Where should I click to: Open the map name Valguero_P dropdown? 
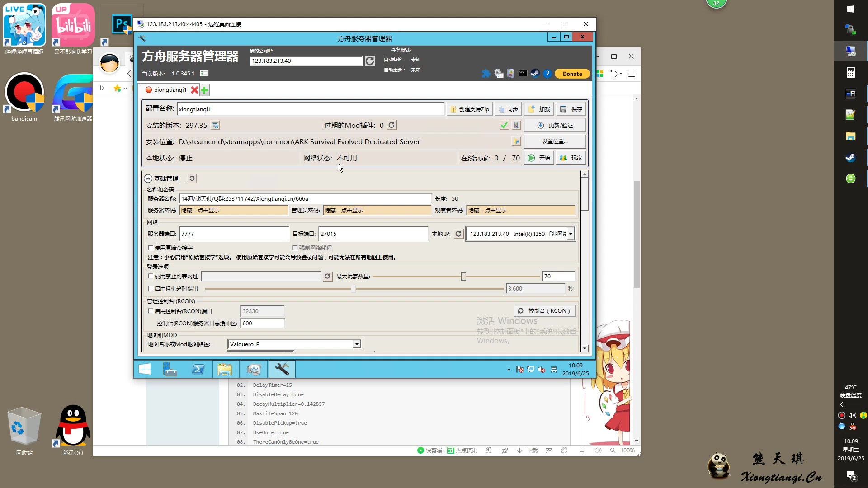(357, 344)
